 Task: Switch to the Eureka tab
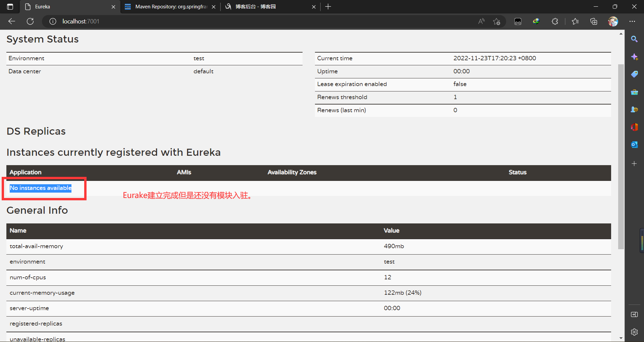[70, 7]
